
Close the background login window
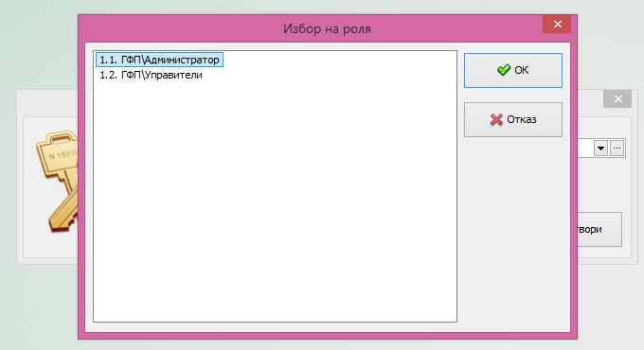pyautogui.click(x=617, y=99)
